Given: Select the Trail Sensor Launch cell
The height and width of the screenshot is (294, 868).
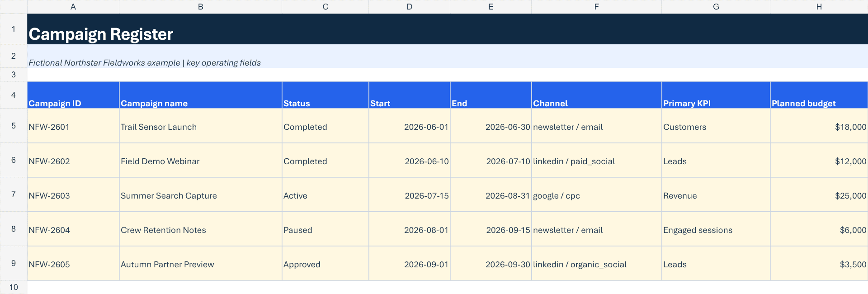Looking at the screenshot, I should pos(201,126).
